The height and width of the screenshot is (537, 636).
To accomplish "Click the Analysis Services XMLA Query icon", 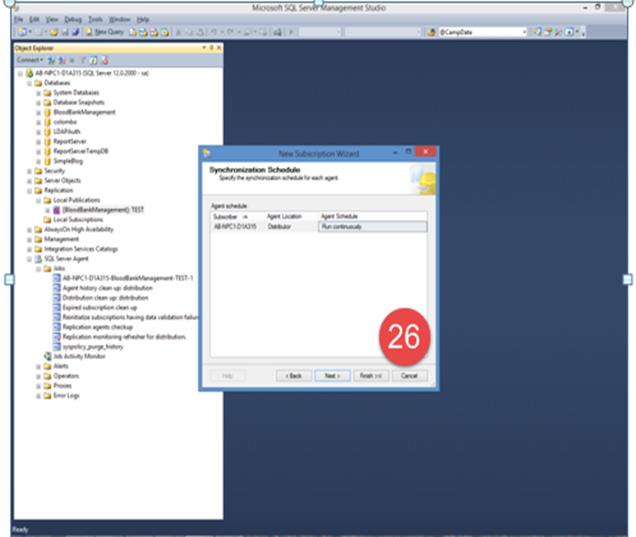I will [x=165, y=32].
